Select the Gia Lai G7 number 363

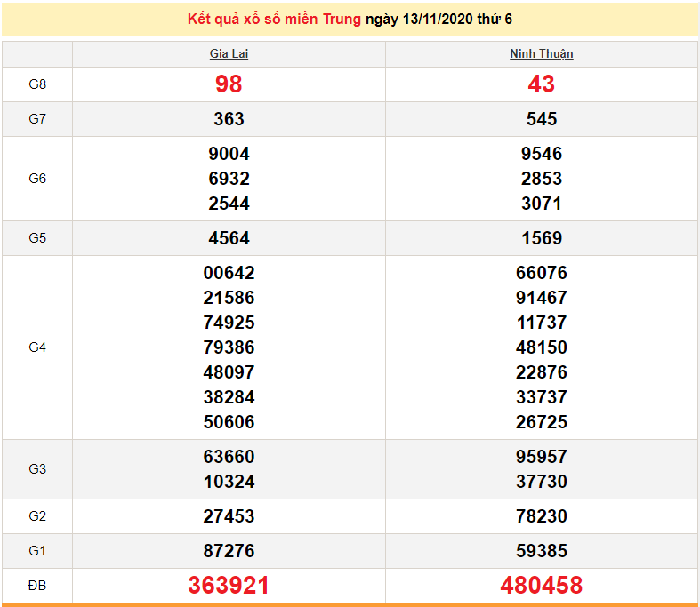(x=229, y=119)
